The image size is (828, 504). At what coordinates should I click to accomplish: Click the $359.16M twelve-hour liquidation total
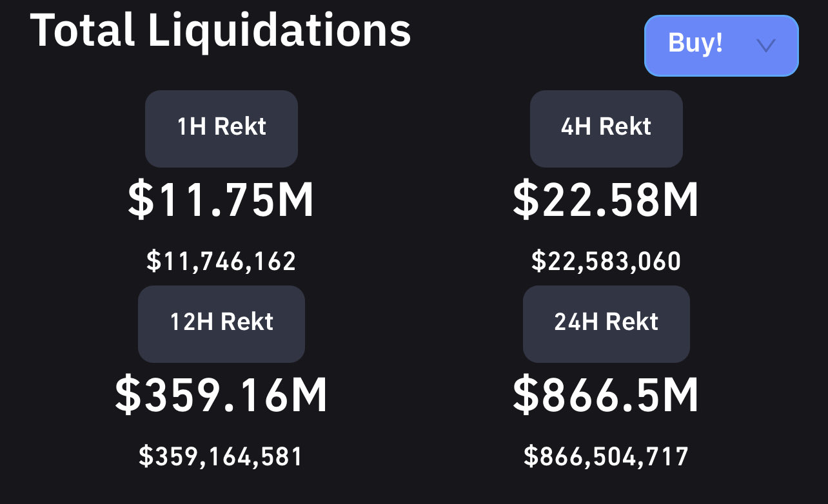pos(221,395)
